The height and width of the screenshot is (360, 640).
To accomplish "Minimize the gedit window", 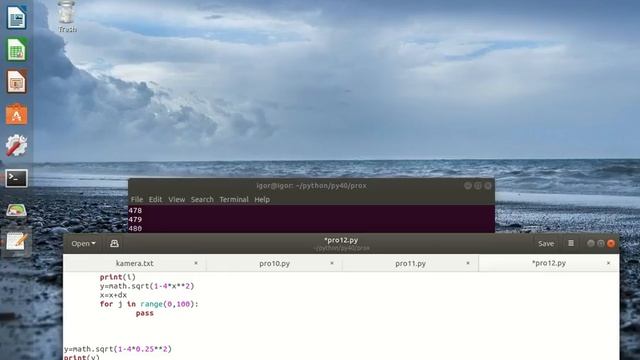I will coord(591,243).
